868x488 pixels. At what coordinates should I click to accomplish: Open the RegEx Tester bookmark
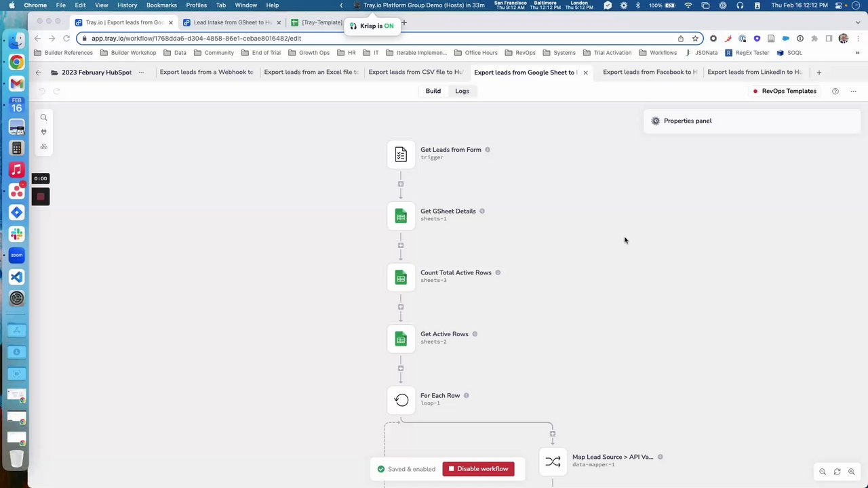coord(747,53)
